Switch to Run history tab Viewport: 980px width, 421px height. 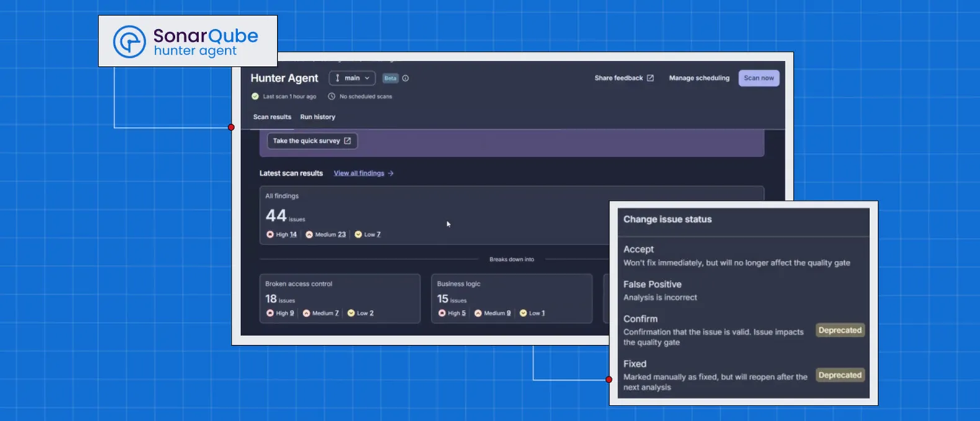tap(318, 117)
